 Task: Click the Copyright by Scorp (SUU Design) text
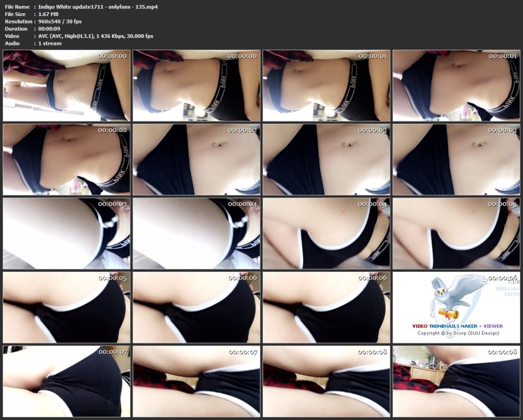point(457,333)
